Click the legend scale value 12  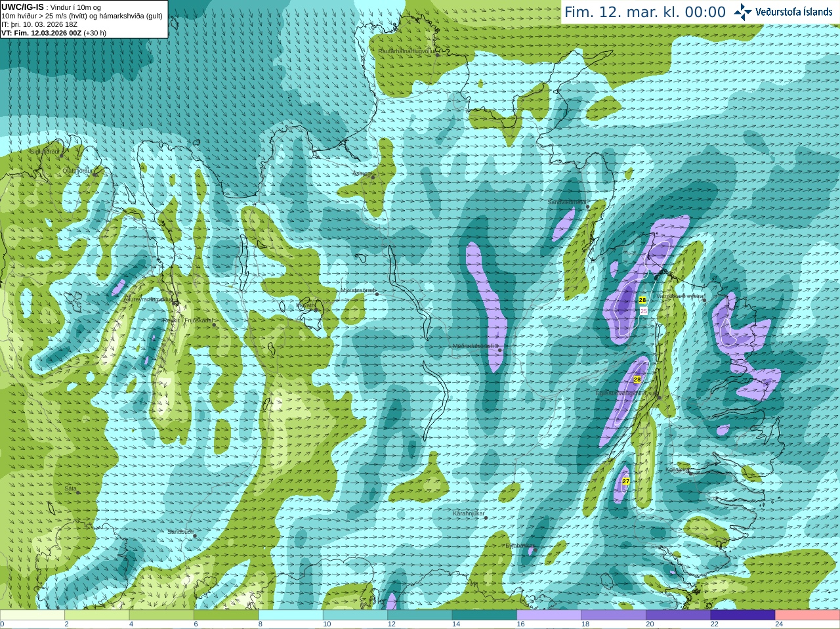click(x=391, y=624)
